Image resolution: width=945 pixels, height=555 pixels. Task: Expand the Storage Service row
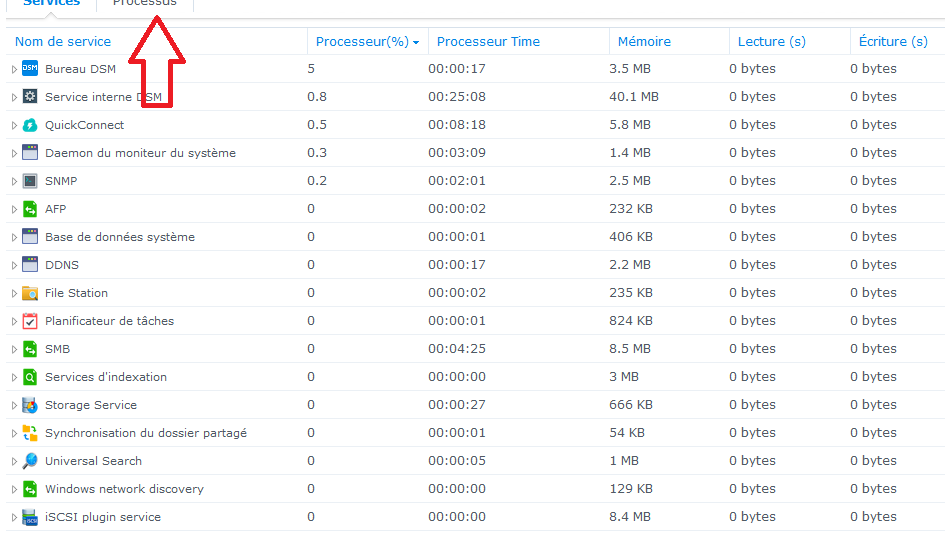14,406
